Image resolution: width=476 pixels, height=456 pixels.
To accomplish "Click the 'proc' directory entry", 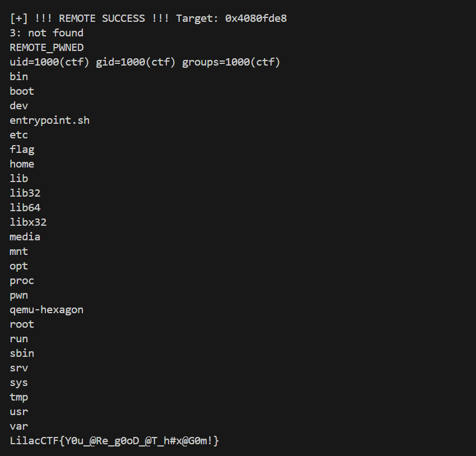I will click(x=22, y=281).
